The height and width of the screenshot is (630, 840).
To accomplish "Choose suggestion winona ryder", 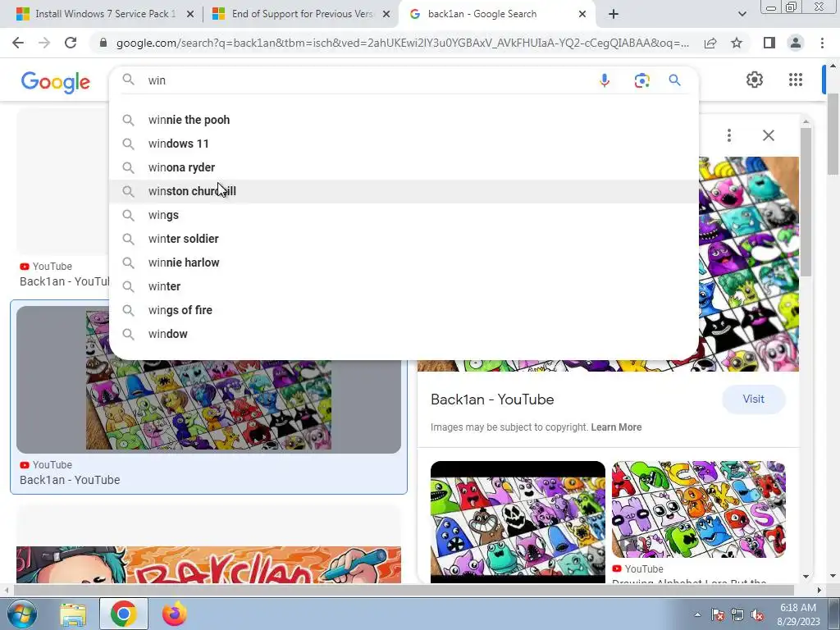I will (x=404, y=167).
